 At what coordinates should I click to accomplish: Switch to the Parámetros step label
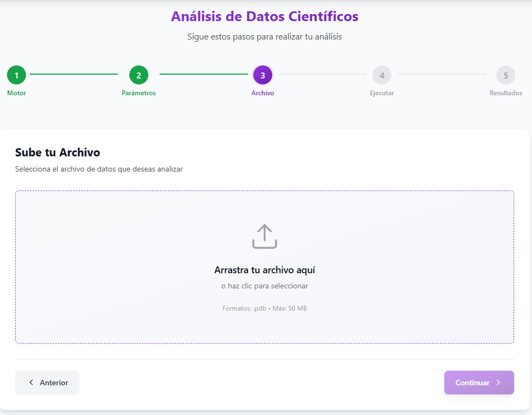139,93
